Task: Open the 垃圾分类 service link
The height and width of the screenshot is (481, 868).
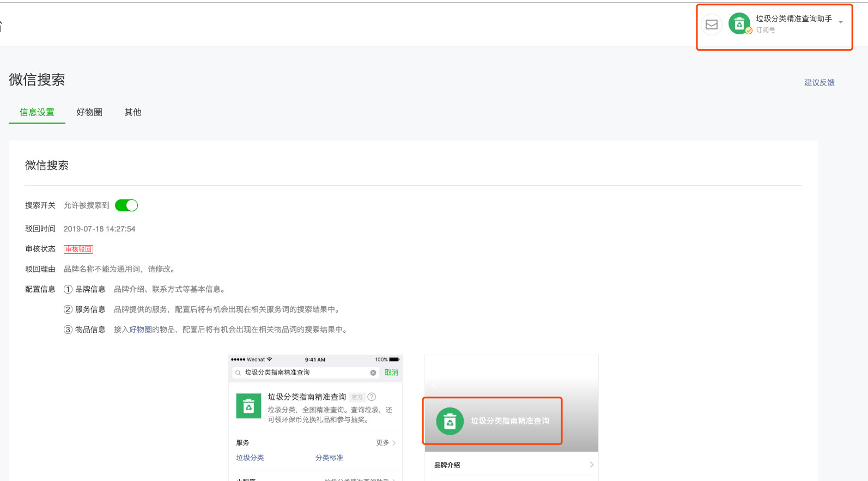Action: [x=250, y=458]
